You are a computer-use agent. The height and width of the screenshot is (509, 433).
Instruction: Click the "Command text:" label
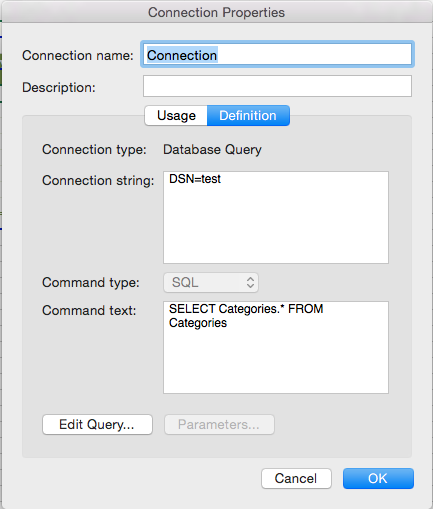pyautogui.click(x=89, y=310)
